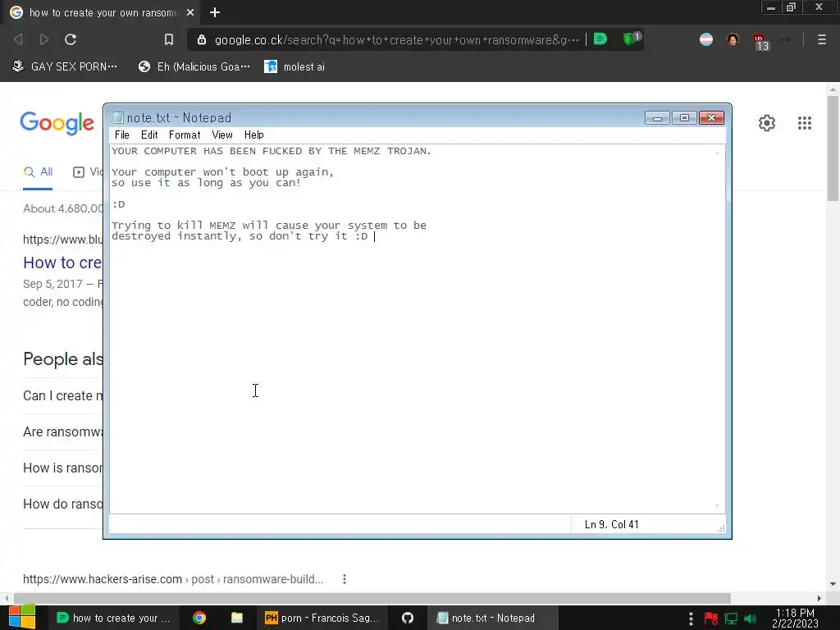The height and width of the screenshot is (630, 840).
Task: Expand the 'How is ransom' question
Action: point(62,468)
